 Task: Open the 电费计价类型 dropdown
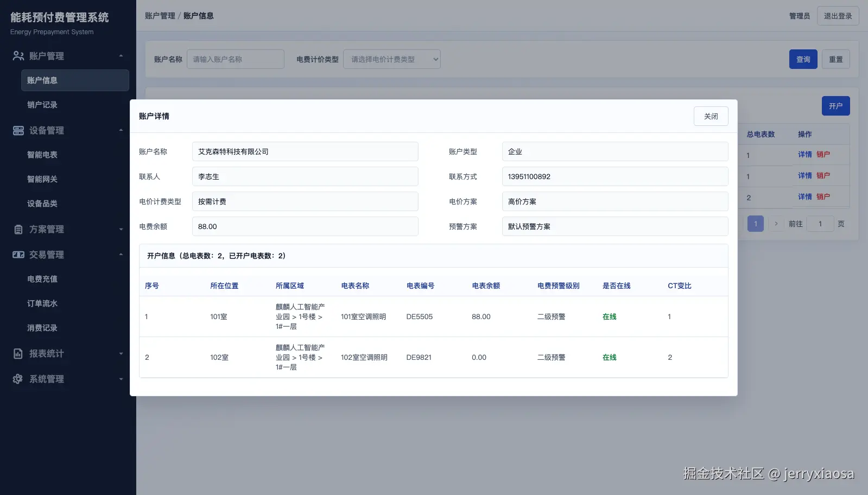pyautogui.click(x=391, y=59)
